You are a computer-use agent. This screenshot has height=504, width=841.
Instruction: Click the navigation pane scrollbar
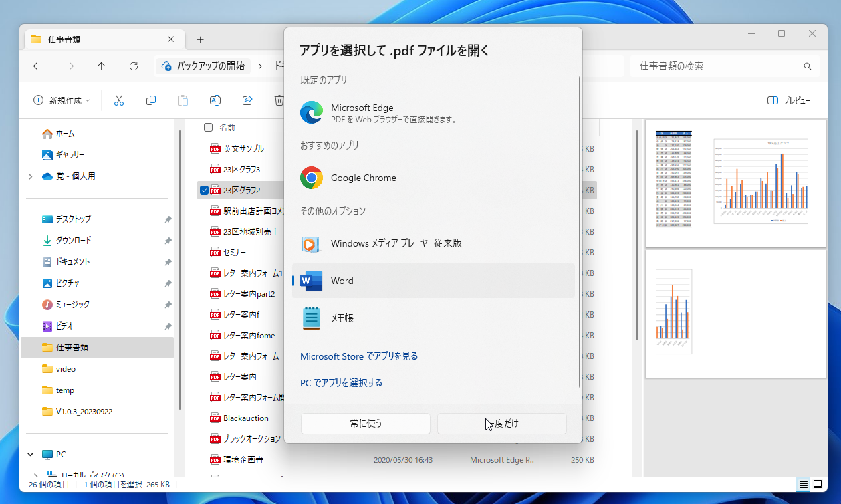pos(180,269)
